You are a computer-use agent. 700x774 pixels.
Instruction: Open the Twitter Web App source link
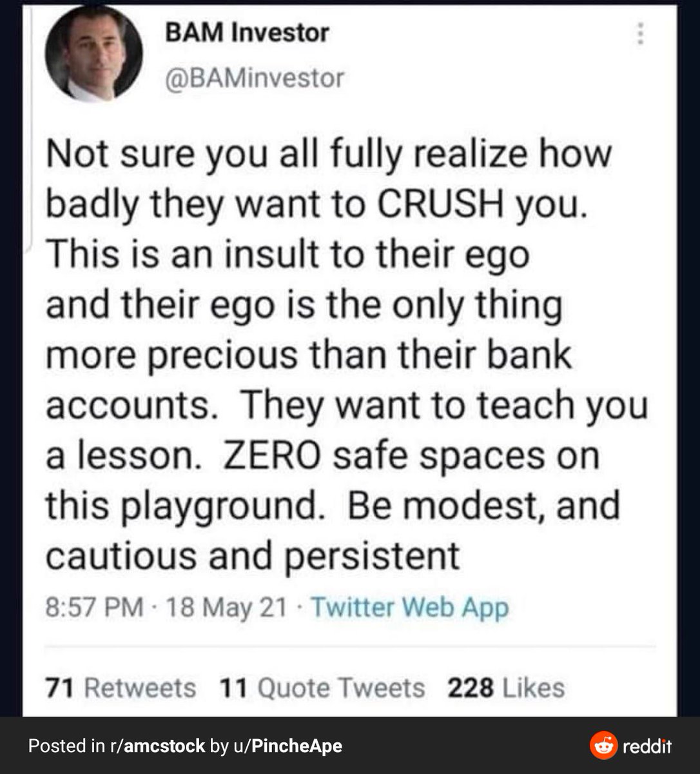410,608
